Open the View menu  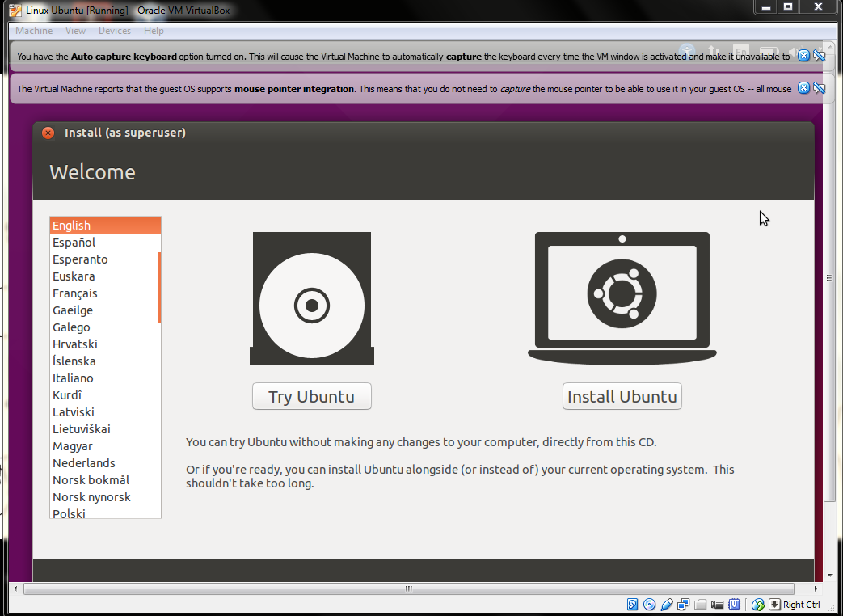(75, 31)
